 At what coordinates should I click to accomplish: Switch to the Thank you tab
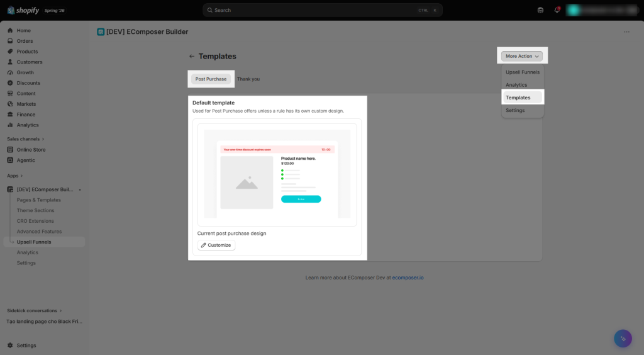pos(248,79)
